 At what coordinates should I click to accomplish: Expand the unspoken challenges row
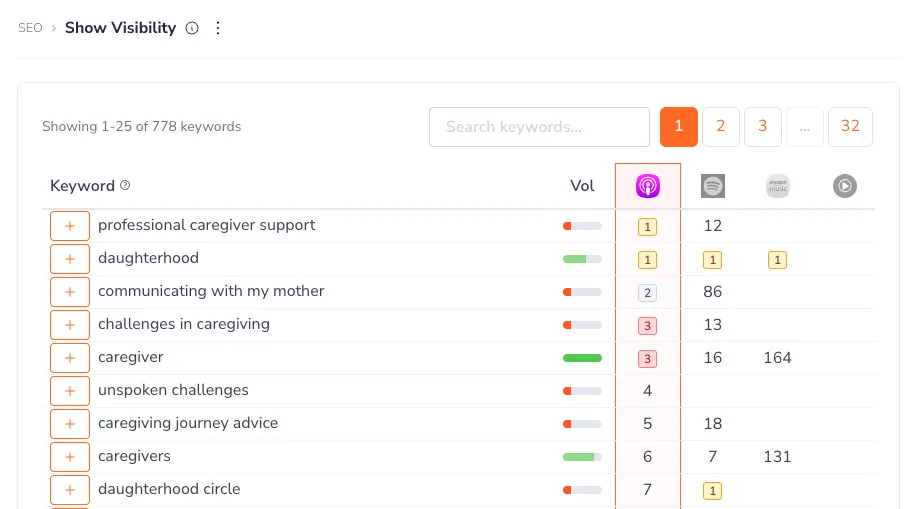(70, 390)
